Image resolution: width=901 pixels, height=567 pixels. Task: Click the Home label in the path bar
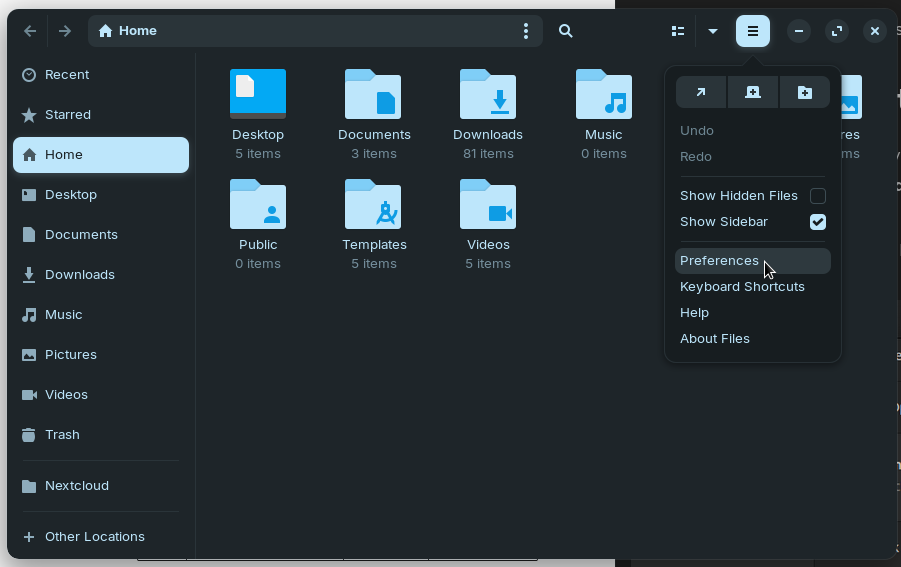pos(138,31)
